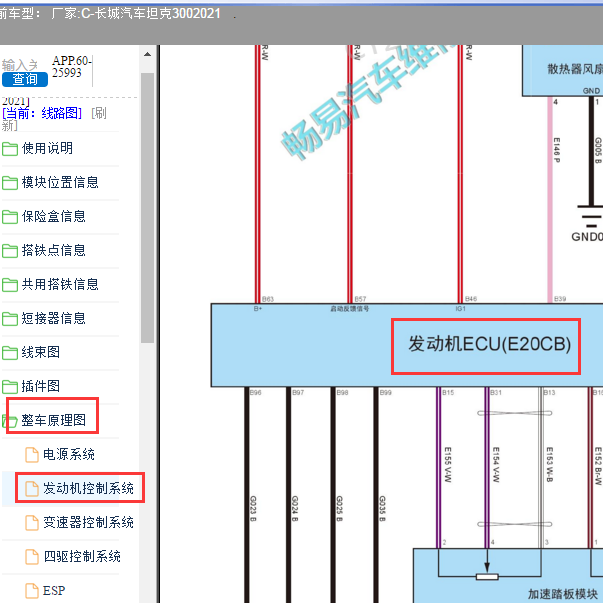Open the 四驱控制系统 diagram
The height and width of the screenshot is (603, 603).
82,556
